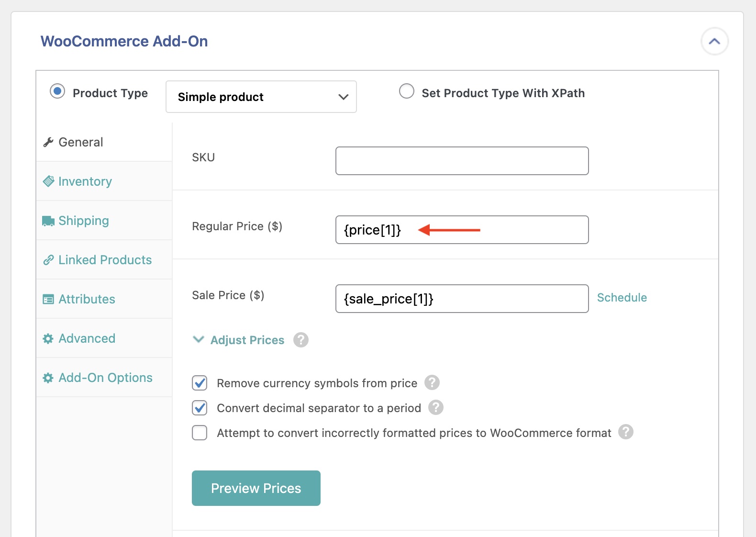Uncheck Remove currency symbols from price
Viewport: 756px width, 537px height.
point(200,383)
